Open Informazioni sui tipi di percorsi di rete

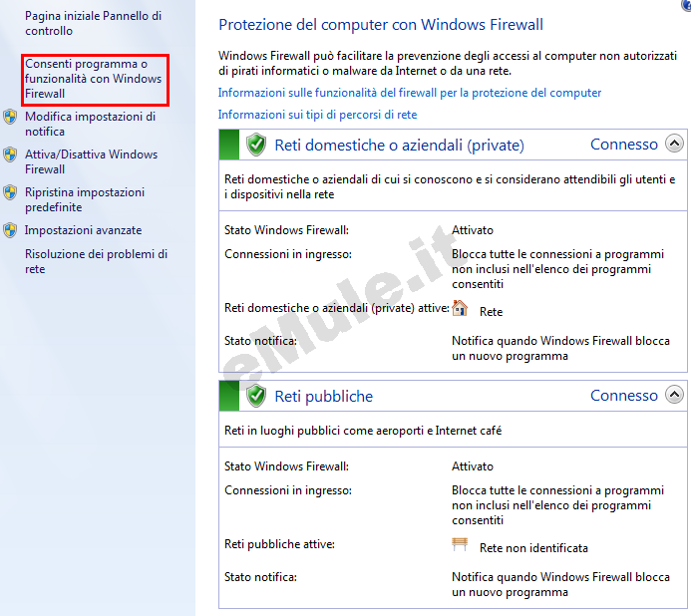tap(317, 115)
